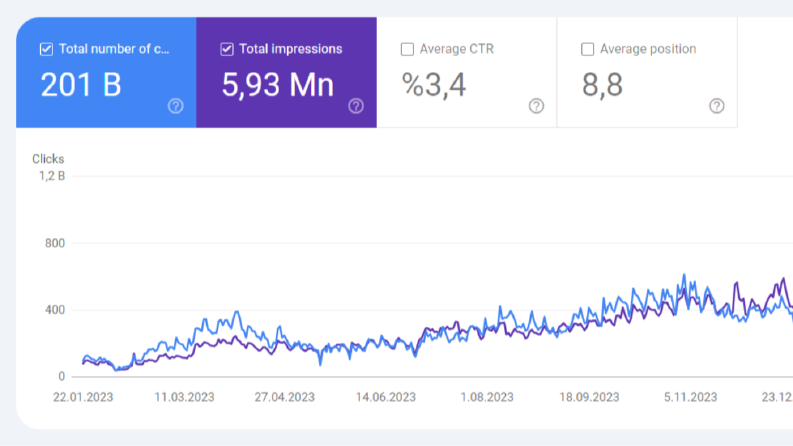Click the Clicks axis label
Viewport: 793px width, 446px height.
[48, 159]
